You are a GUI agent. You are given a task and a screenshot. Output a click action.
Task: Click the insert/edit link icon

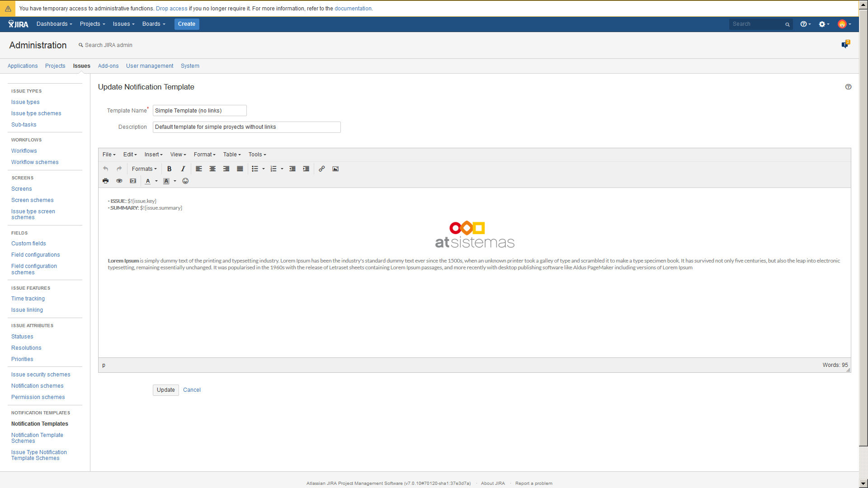click(x=321, y=169)
